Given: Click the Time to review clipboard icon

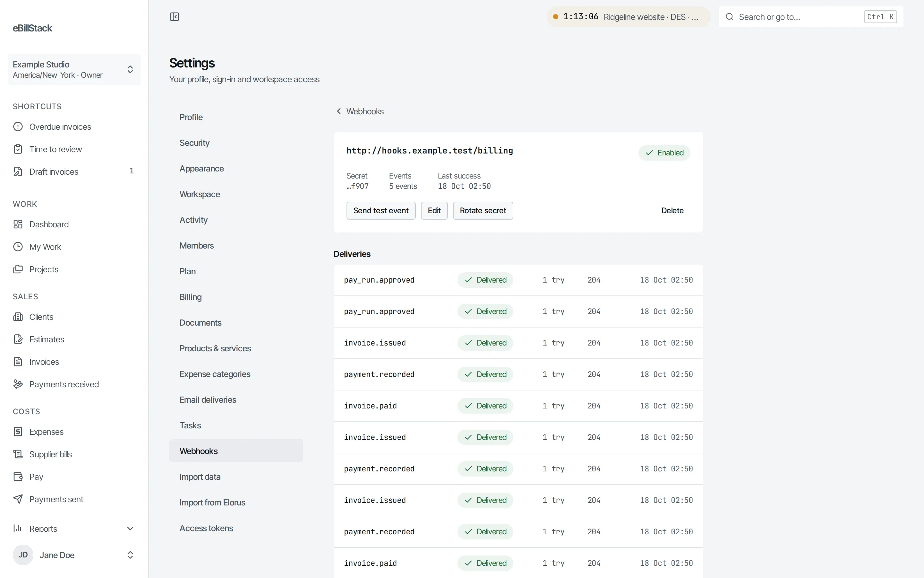Looking at the screenshot, I should (x=18, y=149).
